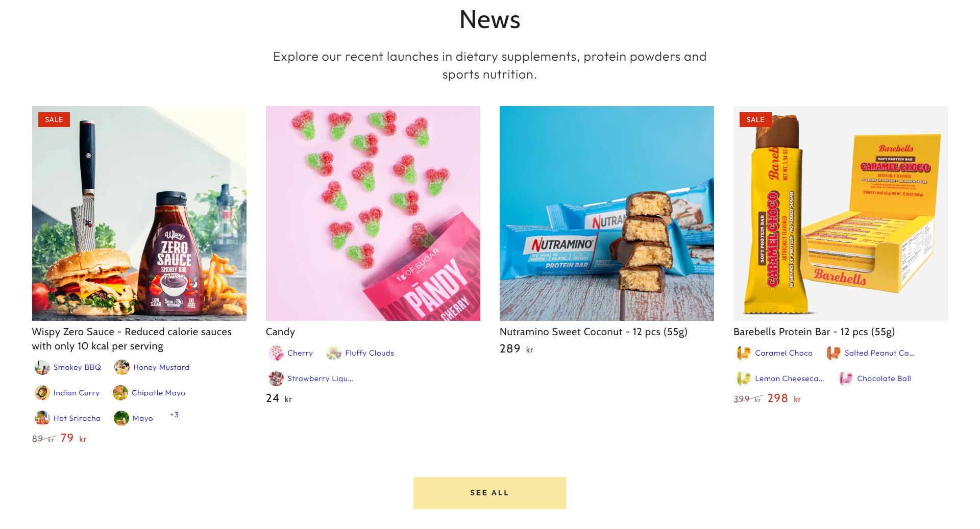980x529 pixels.
Task: Choose the Hot Sriracha variant icon
Action: pos(42,418)
